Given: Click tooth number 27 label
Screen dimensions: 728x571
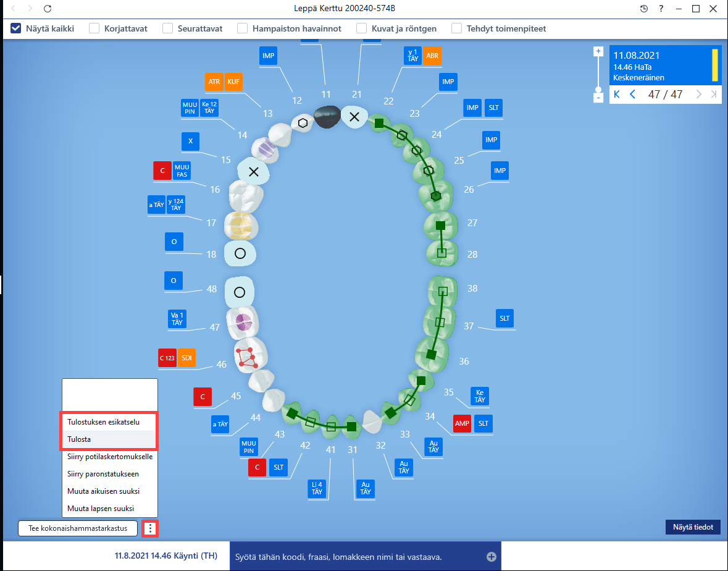Looking at the screenshot, I should click(x=472, y=223).
